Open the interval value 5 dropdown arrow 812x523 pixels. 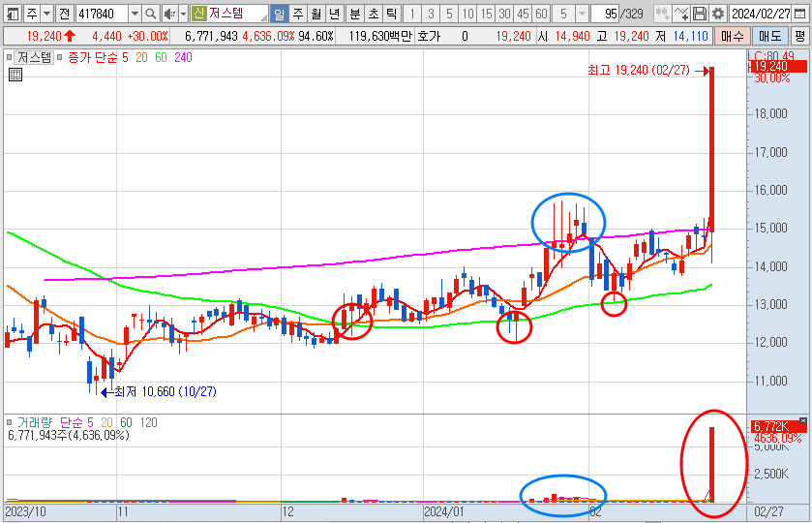582,14
